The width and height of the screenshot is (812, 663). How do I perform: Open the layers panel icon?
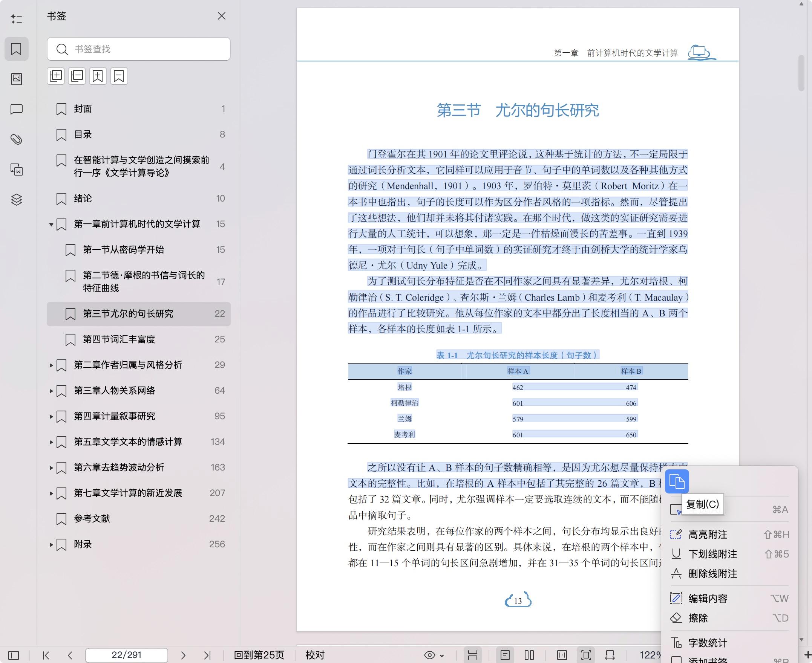tap(17, 200)
